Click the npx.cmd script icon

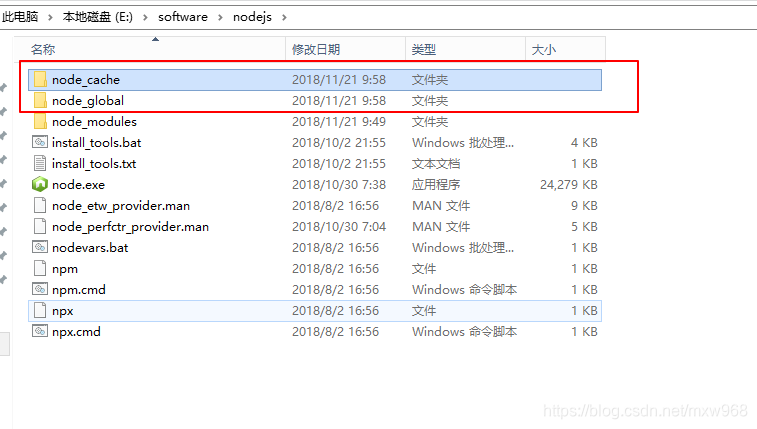pyautogui.click(x=40, y=331)
